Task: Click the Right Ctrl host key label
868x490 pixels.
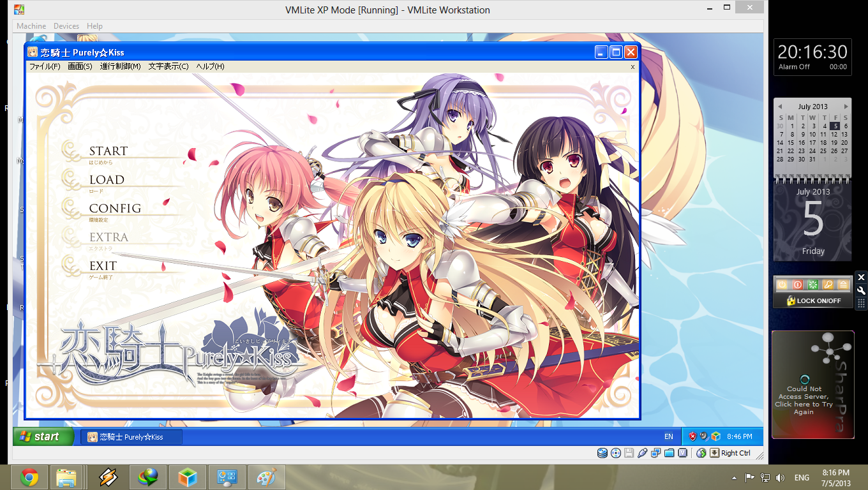Action: [736, 453]
